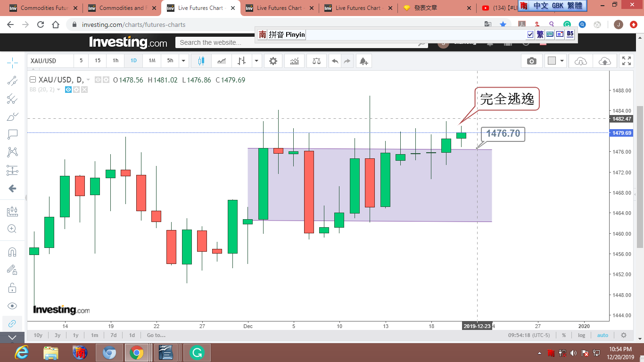This screenshot has height=362, width=644.
Task: Set chart range to 7d
Action: (114, 335)
